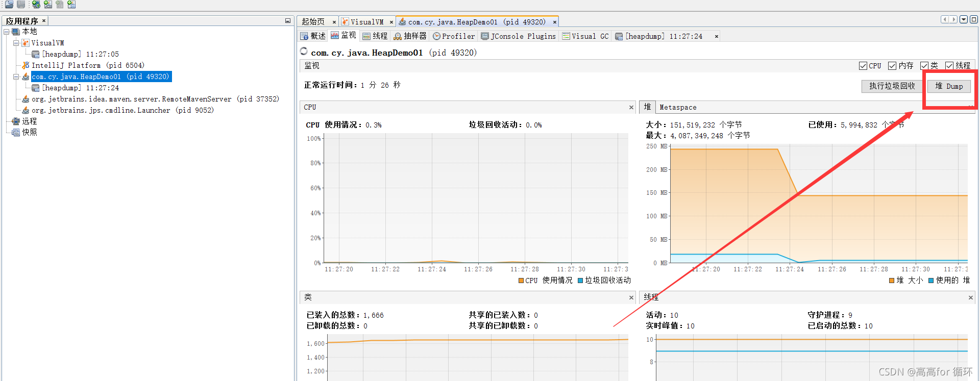Click the orange 堆 大小 legend swatch
Image resolution: width=980 pixels, height=381 pixels.
892,281
